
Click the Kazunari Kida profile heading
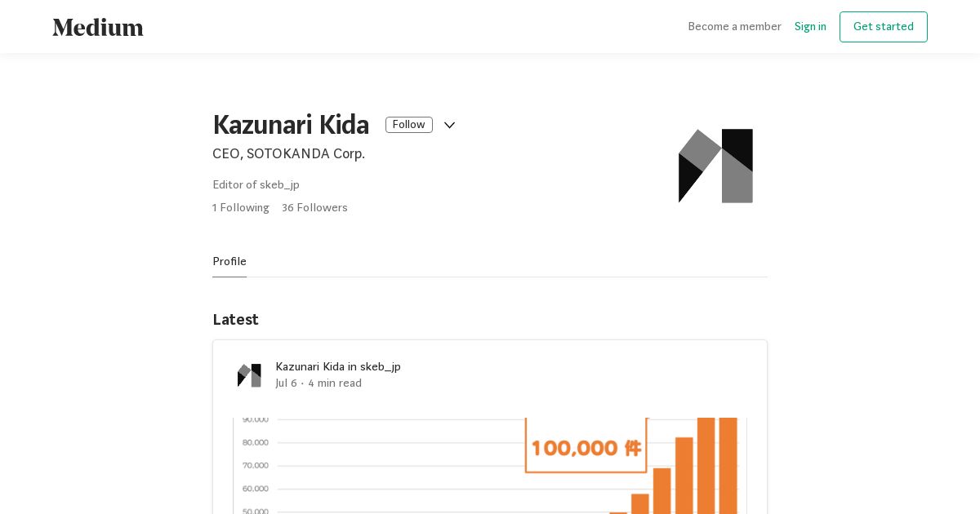[291, 125]
